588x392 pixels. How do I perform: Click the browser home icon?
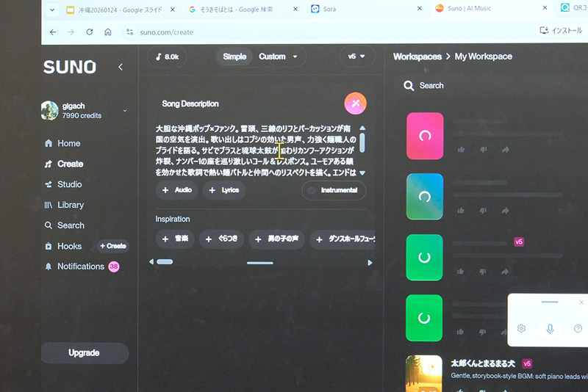click(x=108, y=32)
